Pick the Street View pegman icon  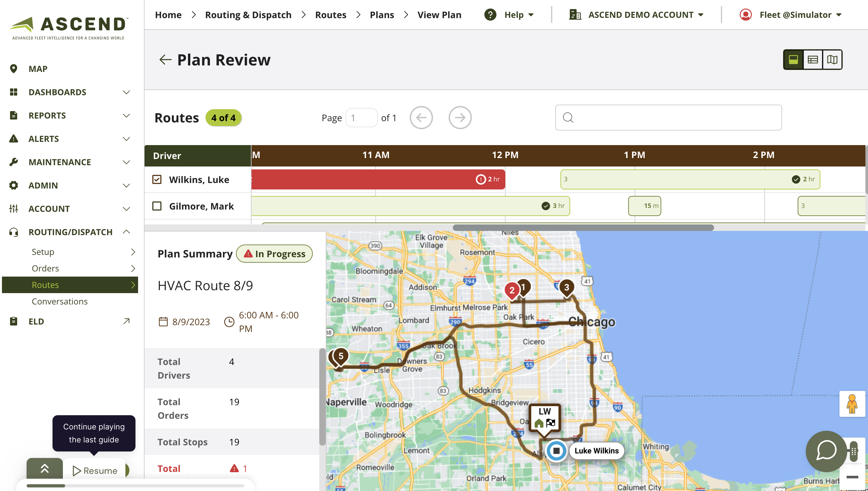tap(852, 404)
